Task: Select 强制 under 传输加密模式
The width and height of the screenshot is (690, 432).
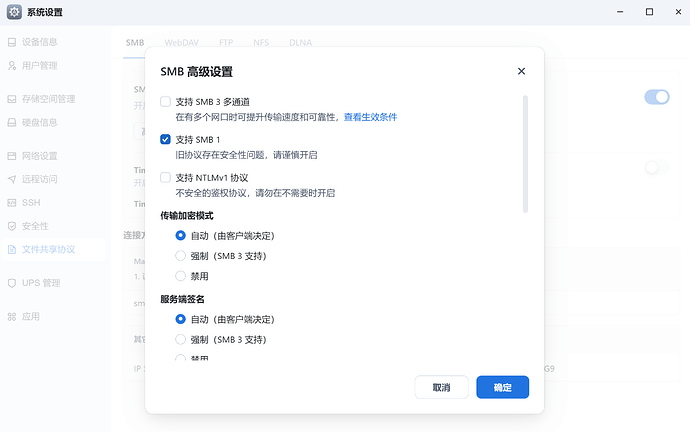Action: point(181,255)
